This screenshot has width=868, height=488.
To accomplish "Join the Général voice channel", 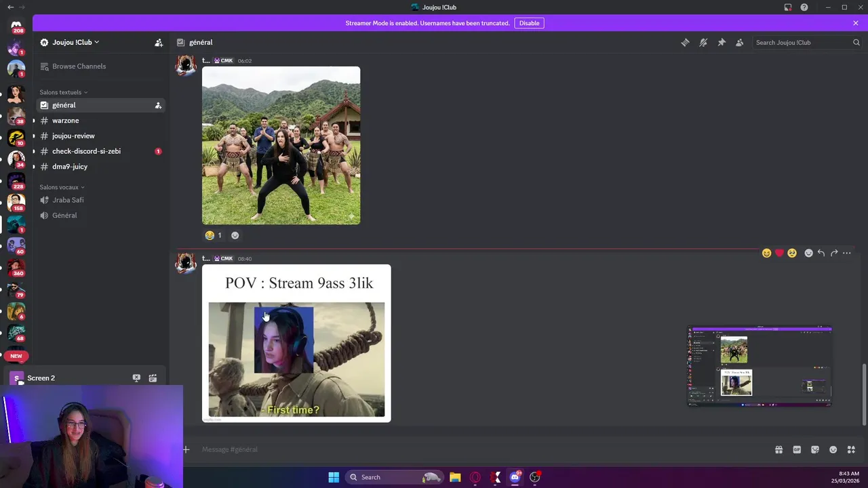I will (100, 216).
